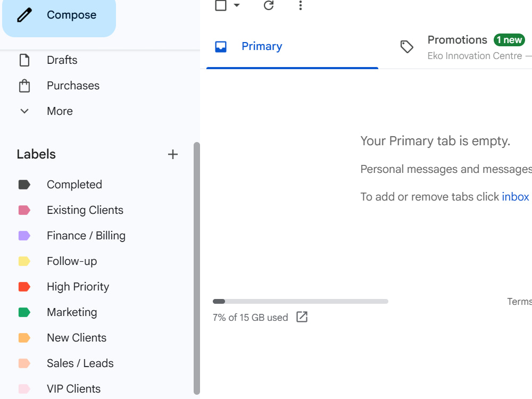Click the orange New Clients tag icon
Viewport: 532px width, 399px height.
point(24,338)
